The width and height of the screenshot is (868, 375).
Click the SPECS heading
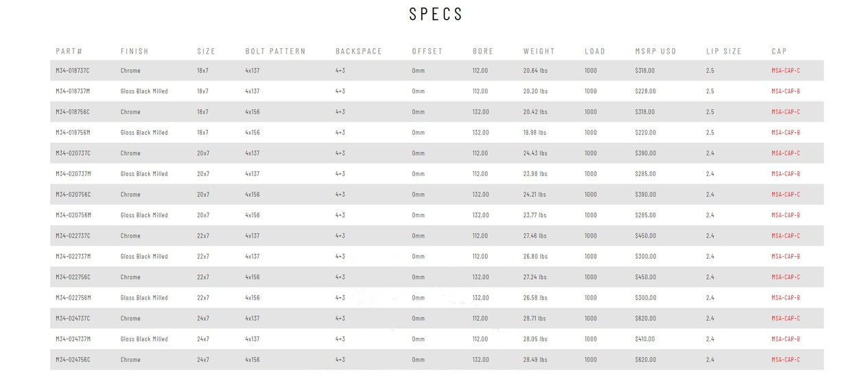(436, 14)
